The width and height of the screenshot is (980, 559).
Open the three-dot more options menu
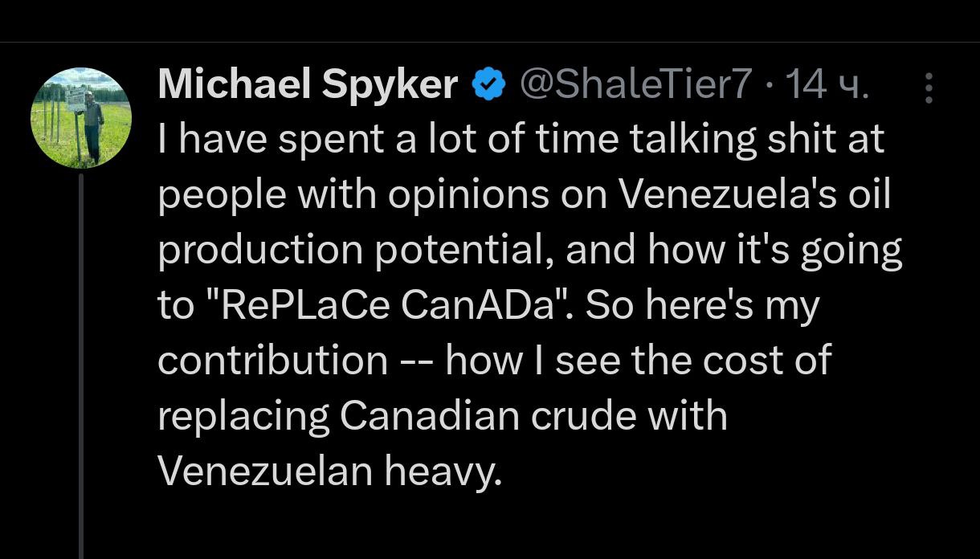929,88
